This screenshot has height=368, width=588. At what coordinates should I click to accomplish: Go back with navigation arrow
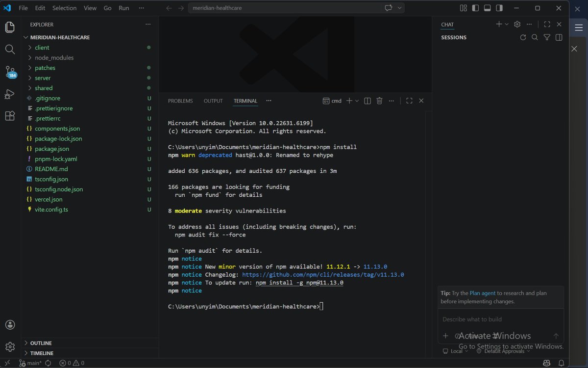pos(169,8)
